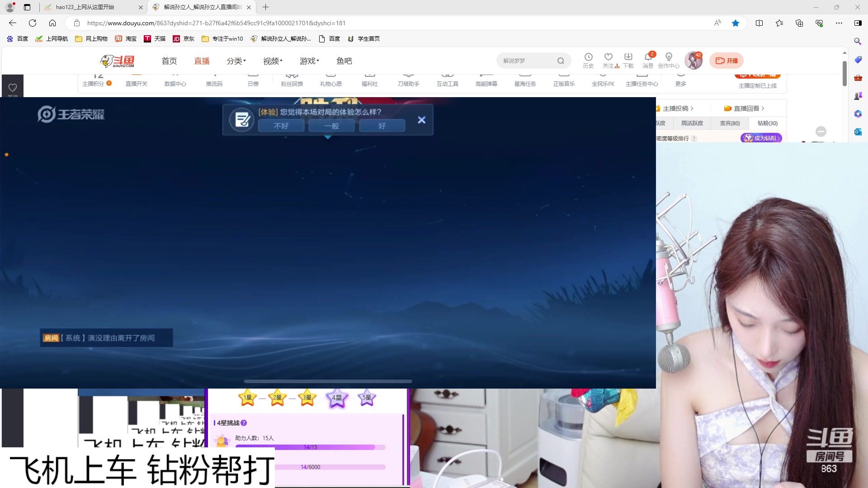
Task: Click the site info lock icon
Action: [77, 23]
